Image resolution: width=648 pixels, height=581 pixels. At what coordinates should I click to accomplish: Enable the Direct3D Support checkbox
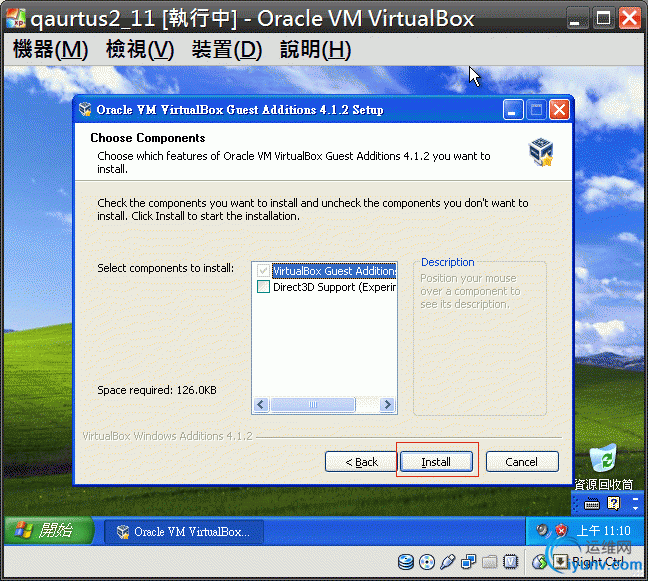pos(263,287)
